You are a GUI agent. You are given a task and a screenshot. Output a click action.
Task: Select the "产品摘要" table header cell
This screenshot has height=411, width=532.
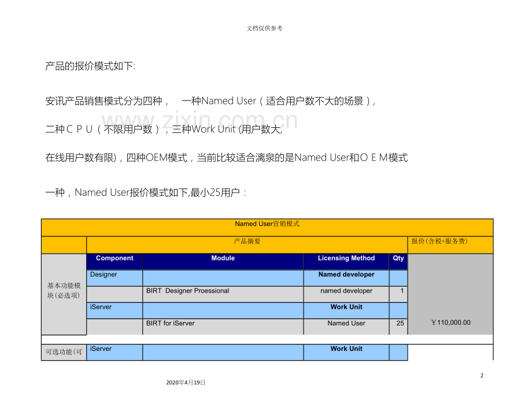[x=247, y=241]
